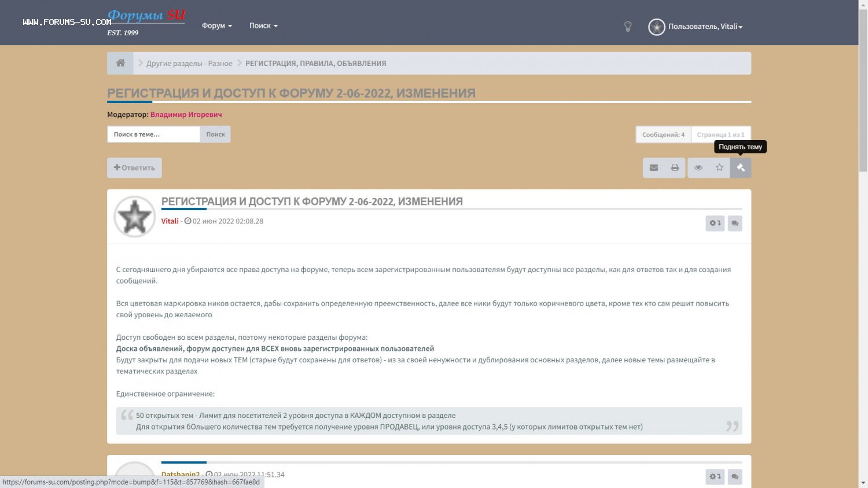This screenshot has height=488, width=868.
Task: Click Vitali's star avatar in the first post
Action: [134, 217]
